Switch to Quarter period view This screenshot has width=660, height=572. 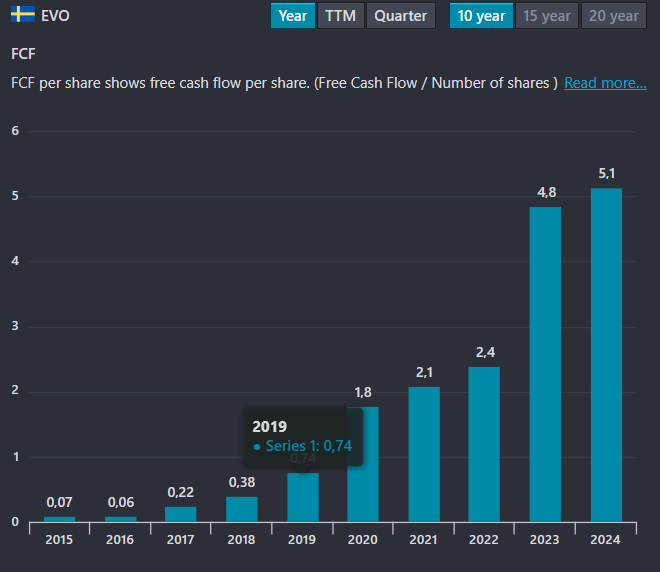coord(400,15)
